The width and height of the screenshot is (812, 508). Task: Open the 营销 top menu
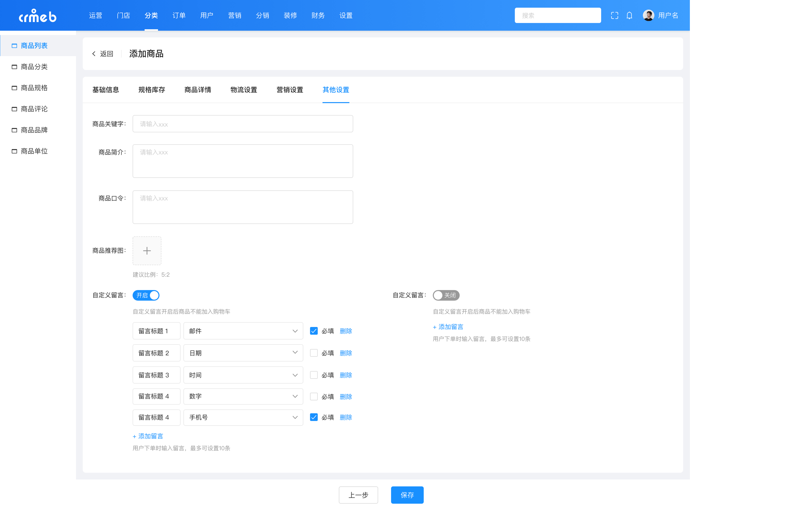[234, 16]
